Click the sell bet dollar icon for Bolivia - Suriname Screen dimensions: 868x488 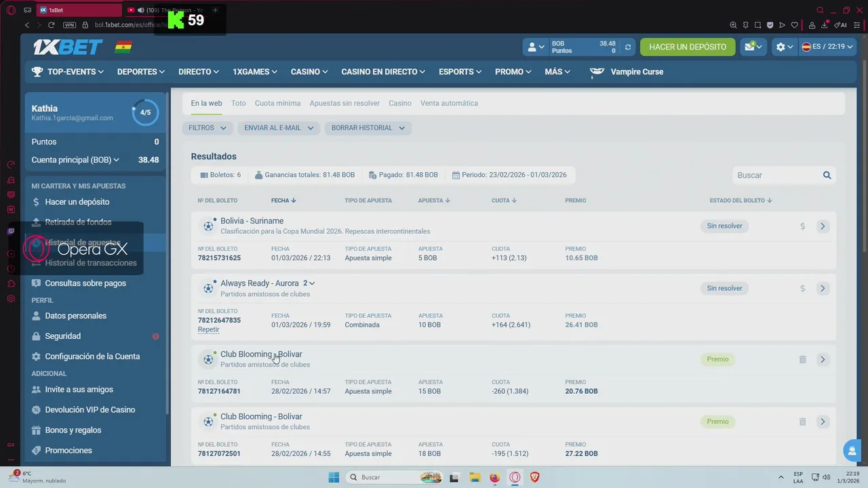click(x=802, y=226)
